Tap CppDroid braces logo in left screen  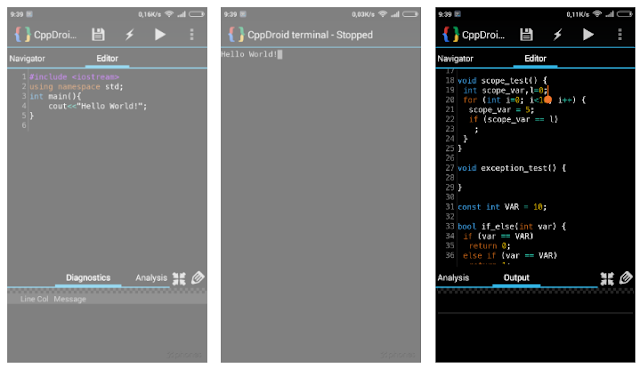[x=22, y=35]
